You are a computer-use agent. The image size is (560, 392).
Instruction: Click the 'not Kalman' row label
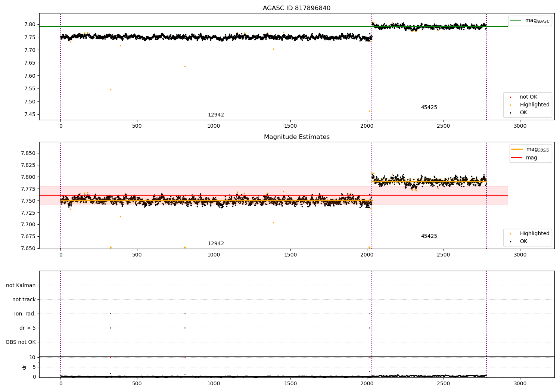click(21, 285)
